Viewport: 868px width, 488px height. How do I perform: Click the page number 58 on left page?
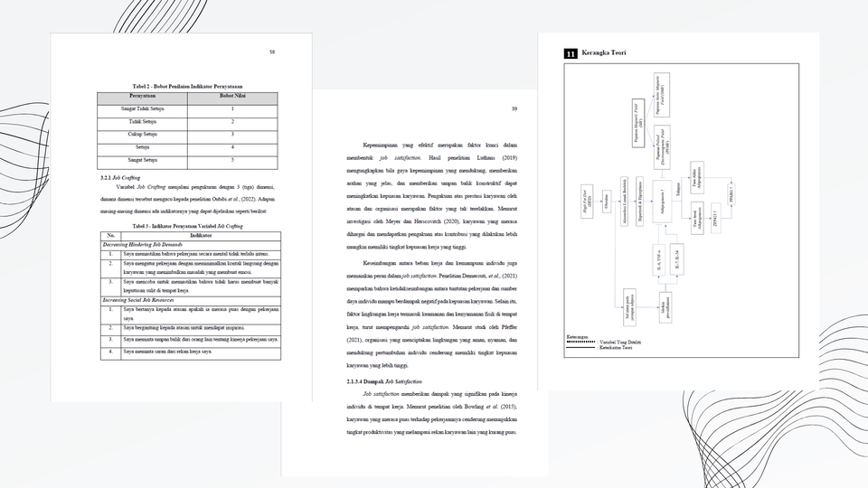pos(272,52)
